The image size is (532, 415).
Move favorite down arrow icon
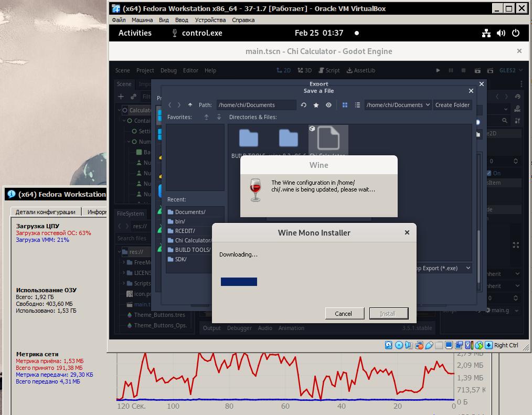point(219,117)
